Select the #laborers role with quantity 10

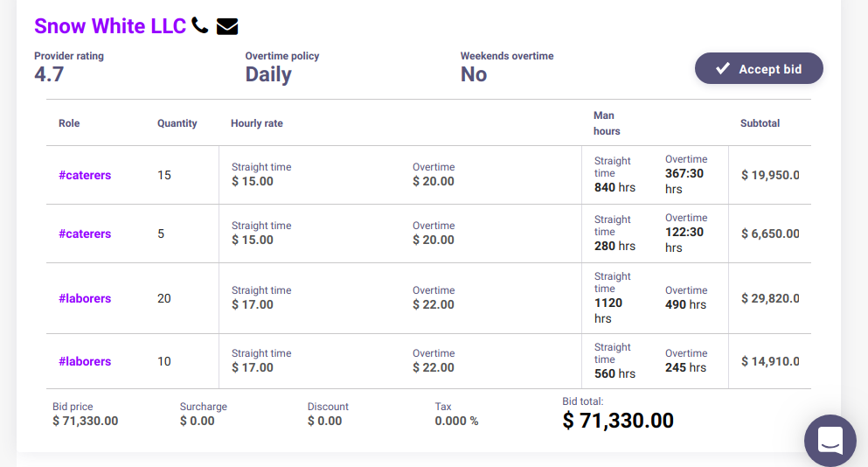coord(85,361)
